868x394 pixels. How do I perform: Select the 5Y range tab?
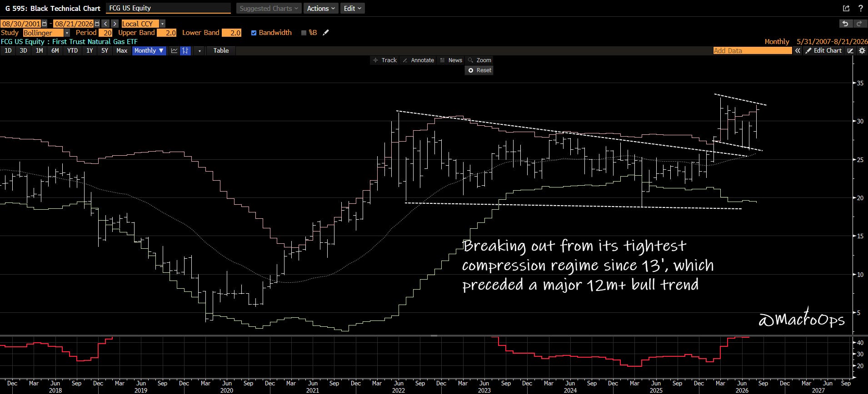[x=105, y=51]
